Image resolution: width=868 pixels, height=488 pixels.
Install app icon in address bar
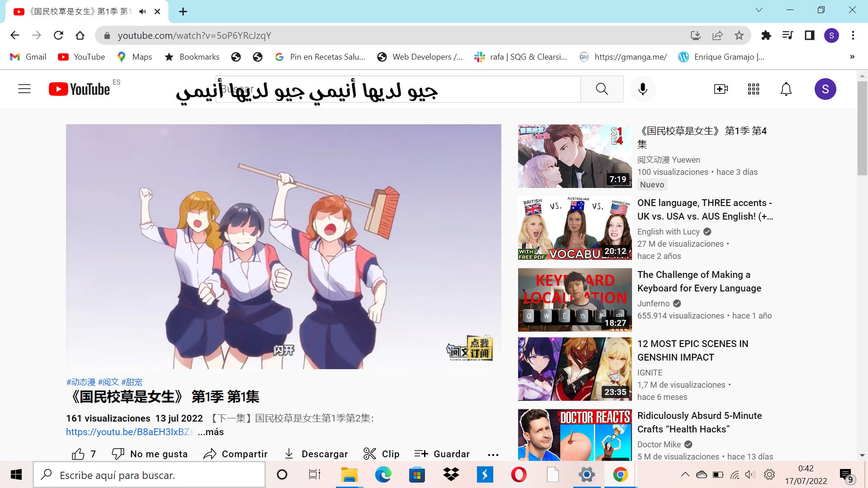[695, 35]
